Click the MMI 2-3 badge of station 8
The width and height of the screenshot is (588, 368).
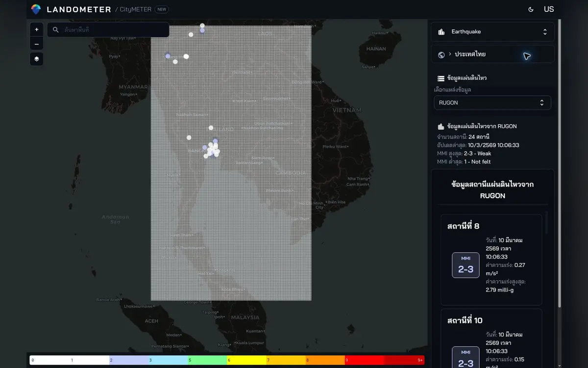(x=465, y=265)
